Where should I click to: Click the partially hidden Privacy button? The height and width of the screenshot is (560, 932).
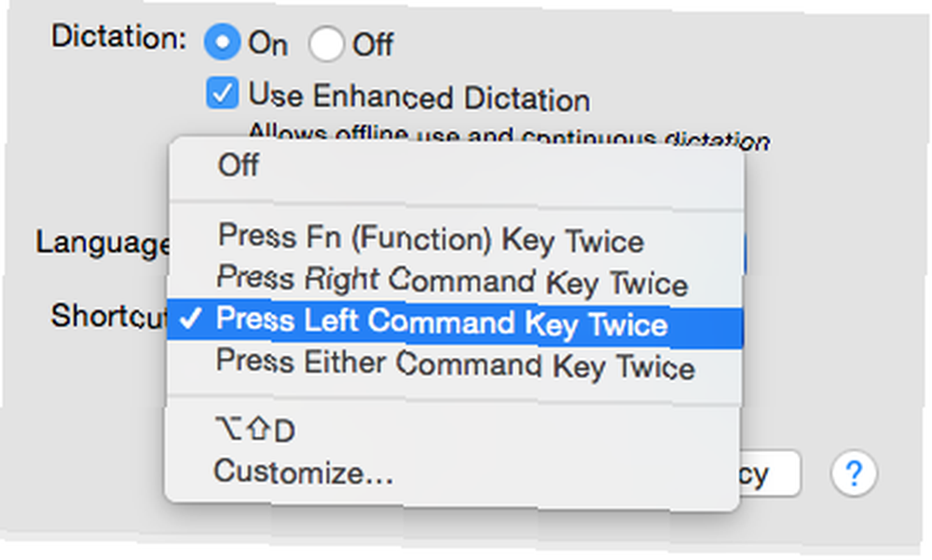[x=769, y=473]
